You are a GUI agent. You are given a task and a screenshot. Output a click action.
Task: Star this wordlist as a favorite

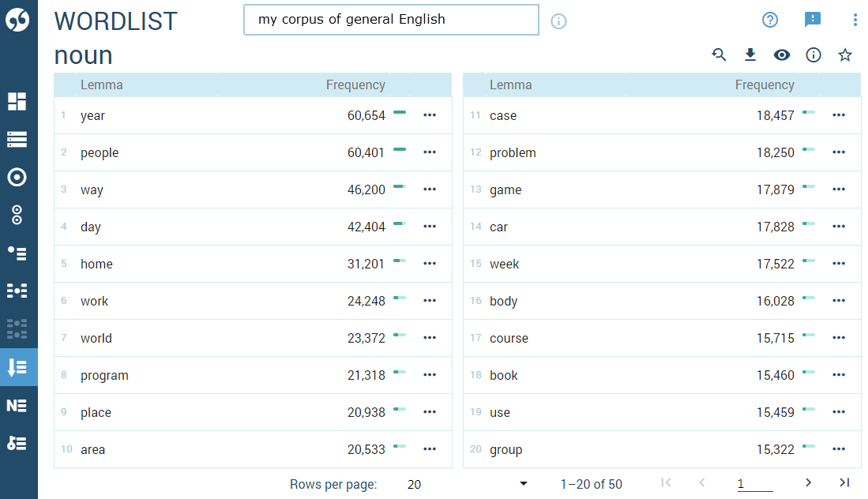point(845,54)
